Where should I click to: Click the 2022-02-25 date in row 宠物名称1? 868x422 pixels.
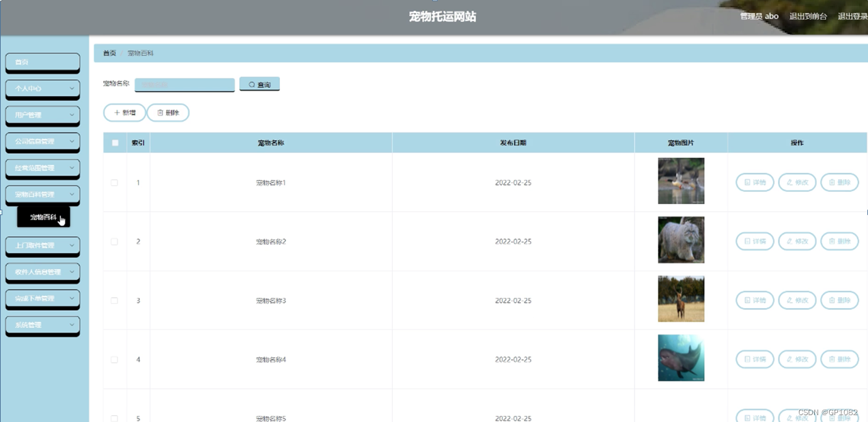click(513, 183)
